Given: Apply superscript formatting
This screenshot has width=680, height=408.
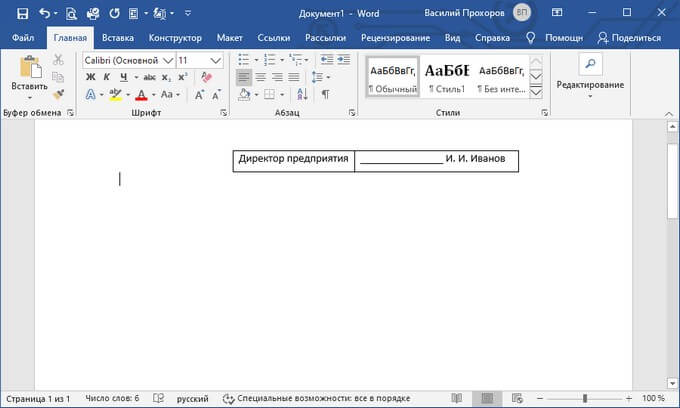Looking at the screenshot, I should (183, 77).
